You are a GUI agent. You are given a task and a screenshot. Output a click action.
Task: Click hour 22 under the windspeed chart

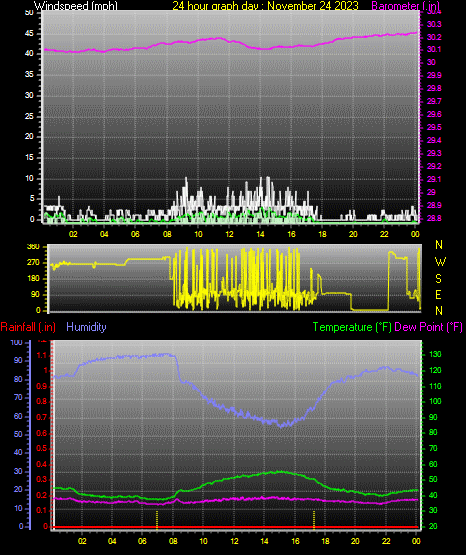(384, 234)
